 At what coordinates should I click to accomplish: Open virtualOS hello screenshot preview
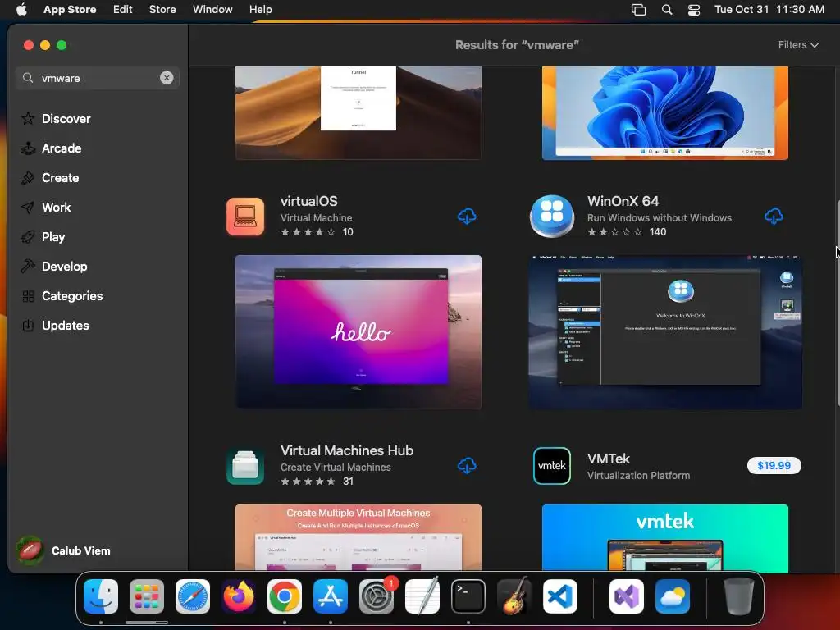click(x=358, y=331)
